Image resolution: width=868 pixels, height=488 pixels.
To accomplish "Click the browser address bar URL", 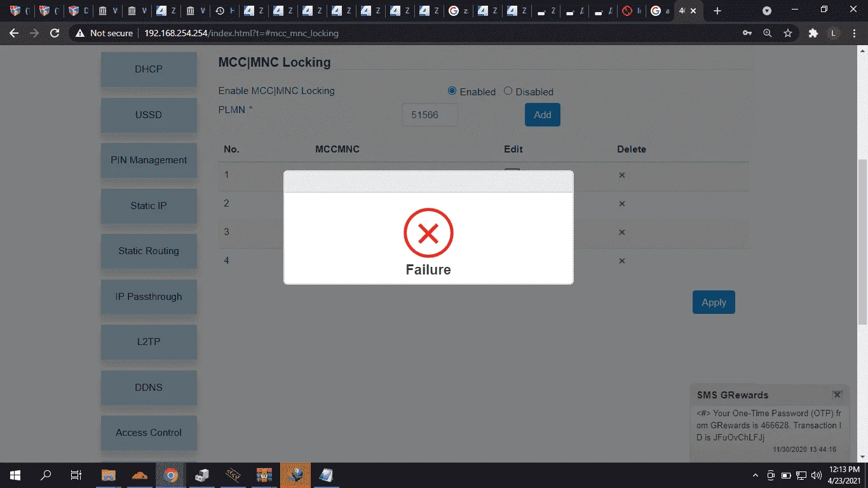I will [241, 33].
